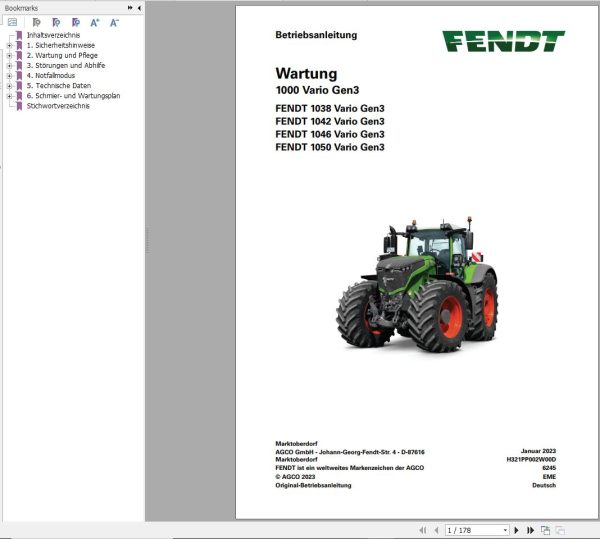Expand the 1. Sicherheitshinweise bookmark node
The width and height of the screenshot is (600, 539).
click(x=10, y=46)
